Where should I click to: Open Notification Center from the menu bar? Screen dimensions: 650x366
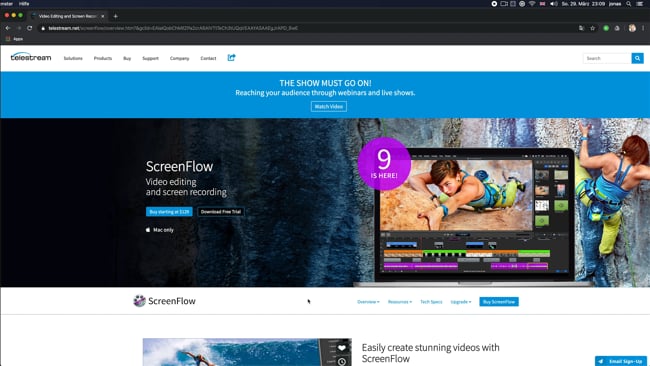640,4
